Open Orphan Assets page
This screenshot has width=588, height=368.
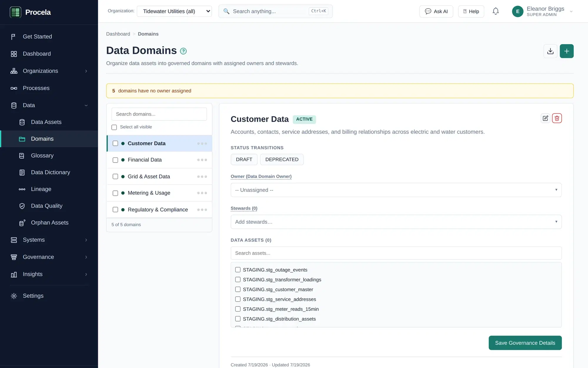pos(49,223)
